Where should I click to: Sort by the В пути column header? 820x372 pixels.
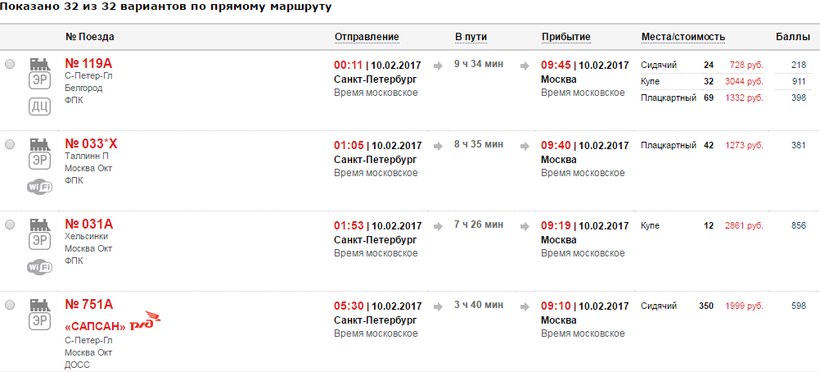tap(471, 37)
